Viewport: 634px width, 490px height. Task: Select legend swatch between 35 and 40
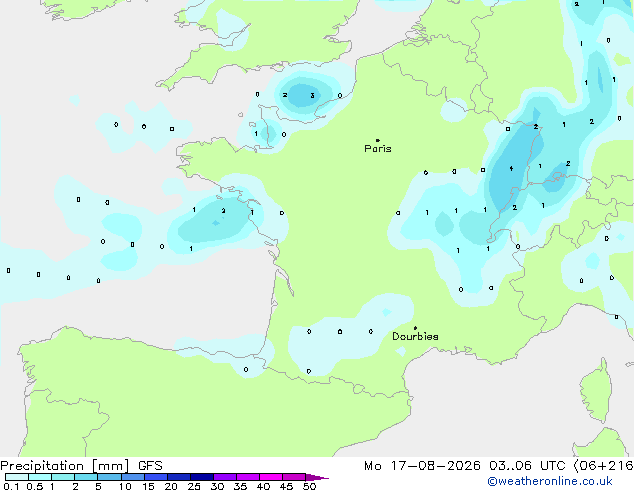coord(248,477)
